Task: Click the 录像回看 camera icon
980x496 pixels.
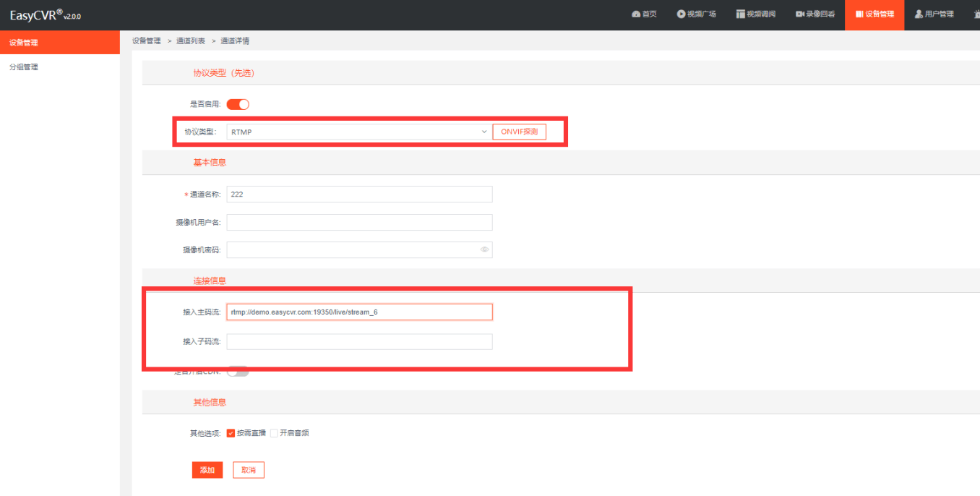Action: pyautogui.click(x=800, y=14)
